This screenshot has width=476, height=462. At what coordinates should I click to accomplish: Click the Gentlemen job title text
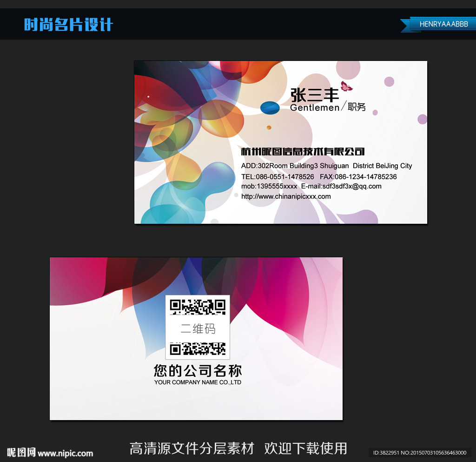315,107
